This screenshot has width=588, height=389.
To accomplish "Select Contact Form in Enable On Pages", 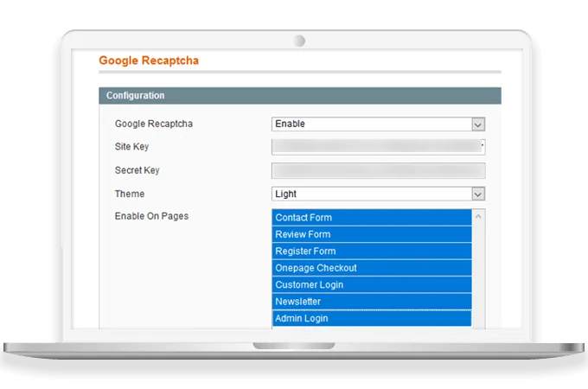I will (x=372, y=217).
